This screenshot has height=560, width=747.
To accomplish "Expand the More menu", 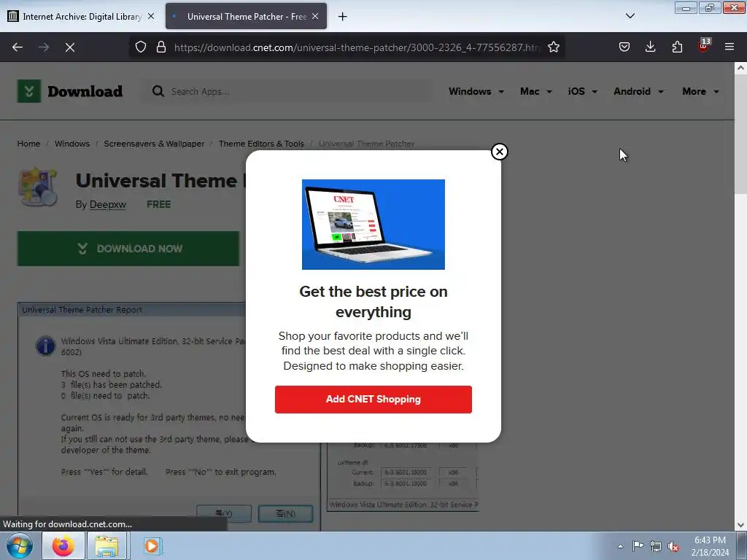I will coord(700,91).
